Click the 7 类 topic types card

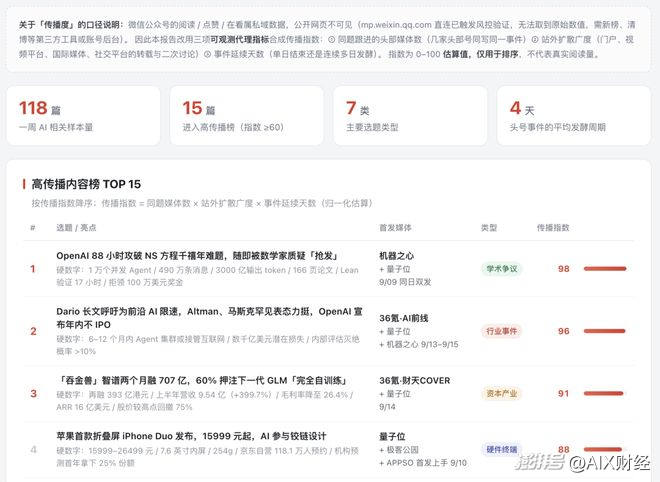410,115
